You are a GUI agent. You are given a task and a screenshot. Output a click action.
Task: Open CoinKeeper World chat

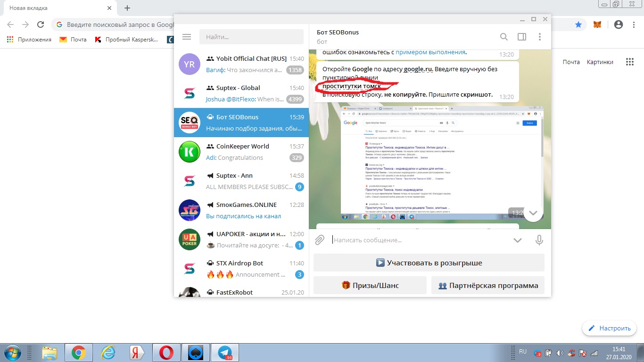[x=241, y=152]
